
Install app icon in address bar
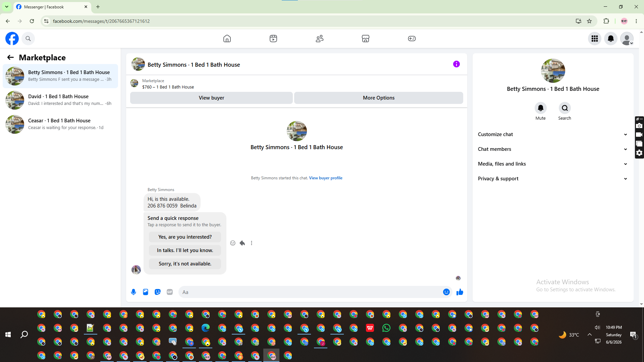[x=579, y=21]
